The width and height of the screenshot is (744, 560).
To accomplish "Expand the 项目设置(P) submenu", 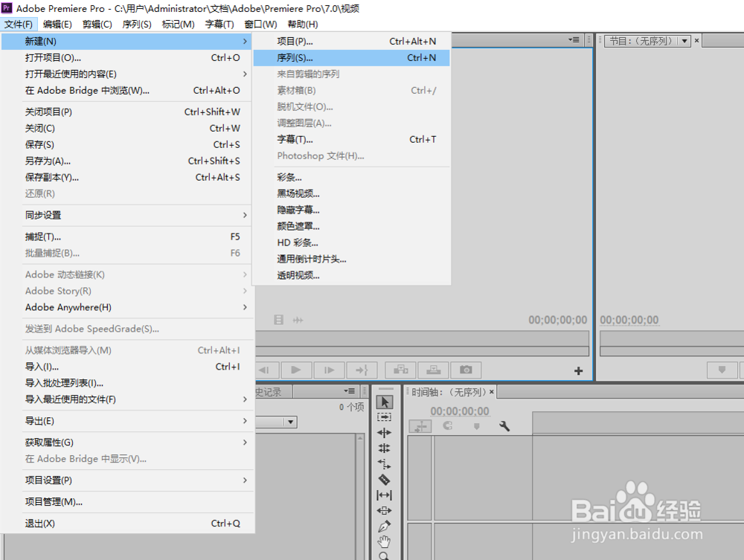I will click(126, 480).
